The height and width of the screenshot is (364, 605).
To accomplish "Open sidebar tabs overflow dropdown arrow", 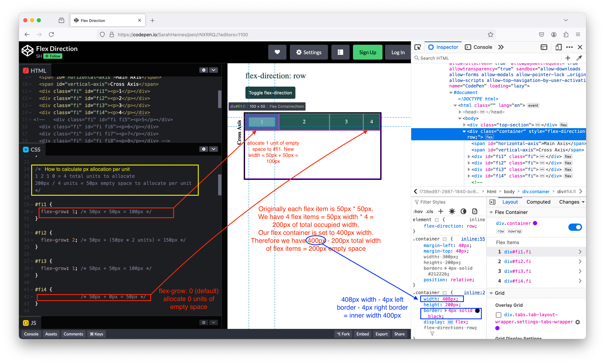I will click(583, 202).
